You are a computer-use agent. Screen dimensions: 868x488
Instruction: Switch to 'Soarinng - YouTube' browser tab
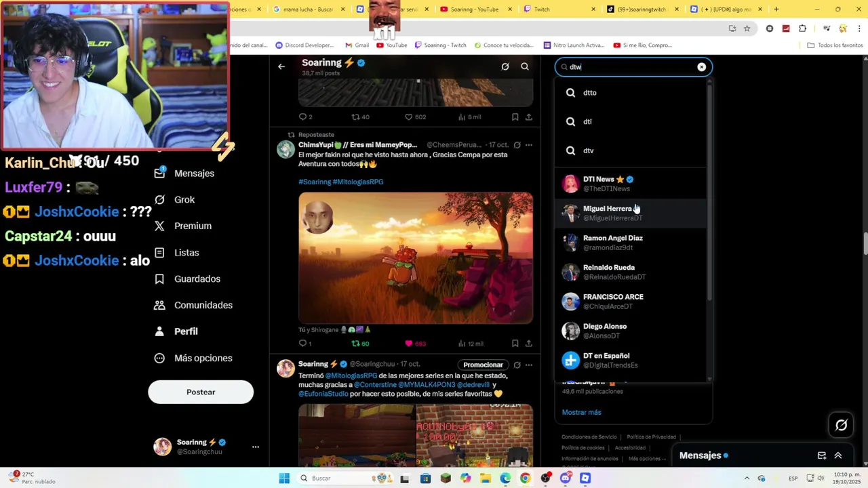pyautogui.click(x=475, y=9)
